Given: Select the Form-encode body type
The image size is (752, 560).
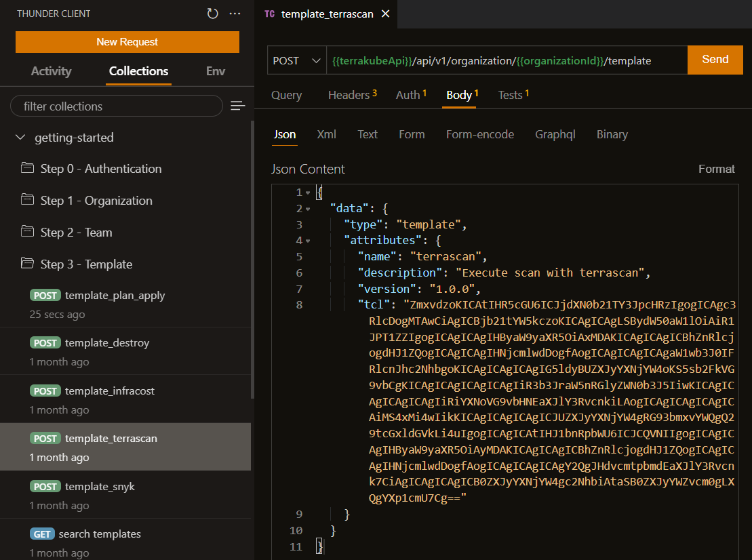Looking at the screenshot, I should 479,134.
